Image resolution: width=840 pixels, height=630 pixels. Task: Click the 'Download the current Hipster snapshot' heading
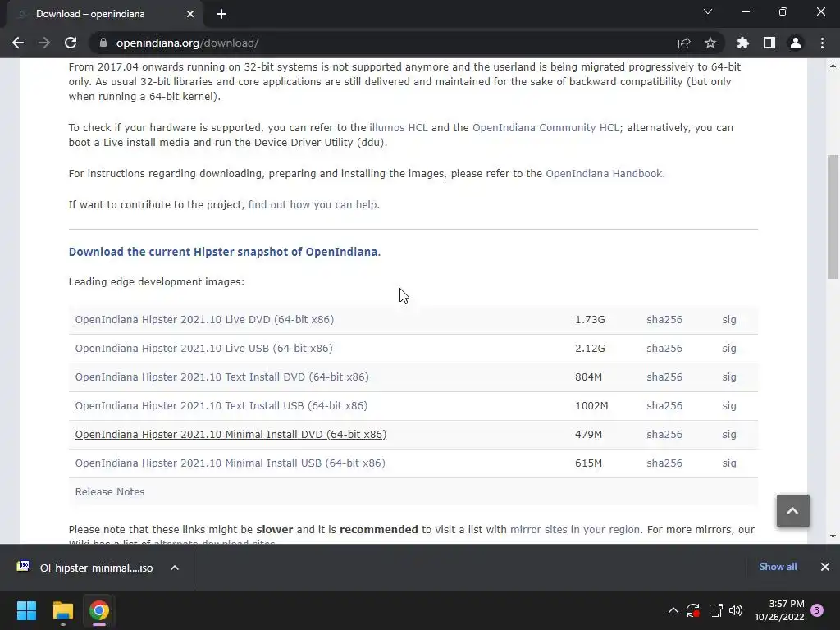point(225,252)
